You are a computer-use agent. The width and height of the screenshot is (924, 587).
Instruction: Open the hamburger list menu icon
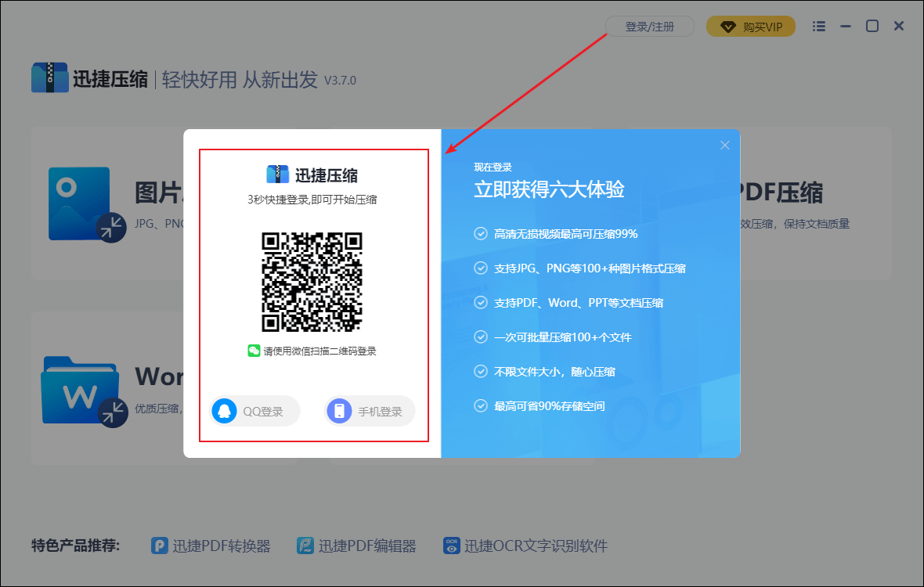click(x=819, y=27)
